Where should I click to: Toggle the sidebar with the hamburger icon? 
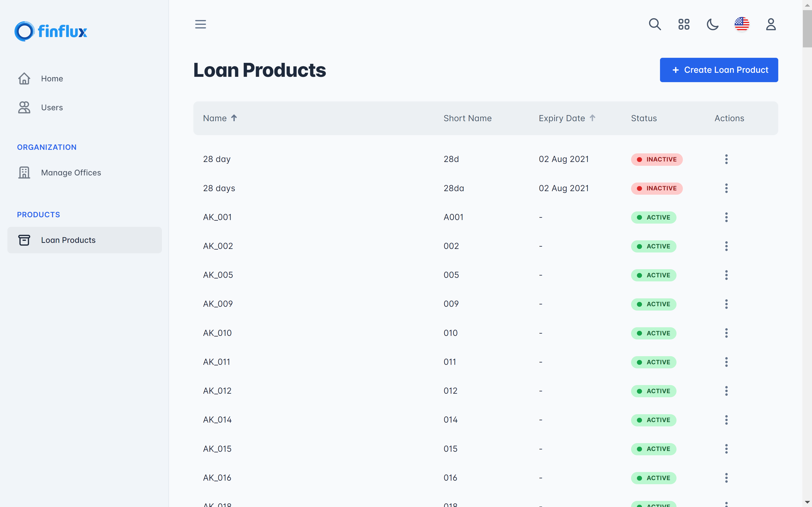[200, 24]
